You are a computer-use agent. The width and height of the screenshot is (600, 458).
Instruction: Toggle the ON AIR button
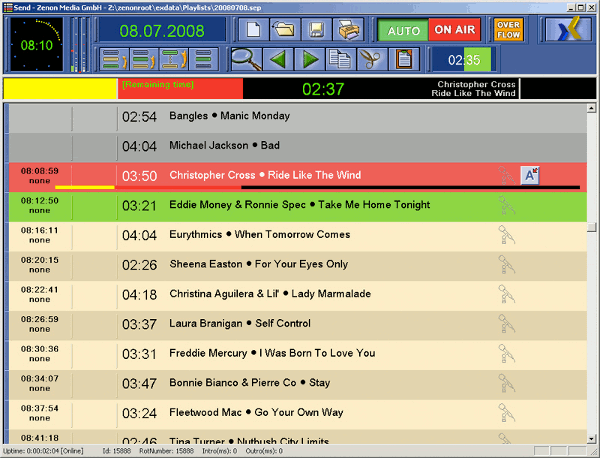(455, 30)
